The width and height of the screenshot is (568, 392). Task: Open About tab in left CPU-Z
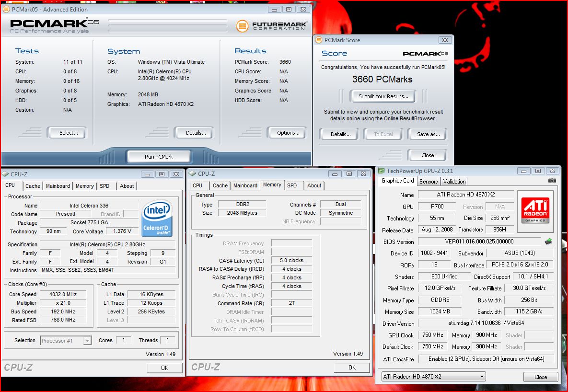click(x=127, y=186)
